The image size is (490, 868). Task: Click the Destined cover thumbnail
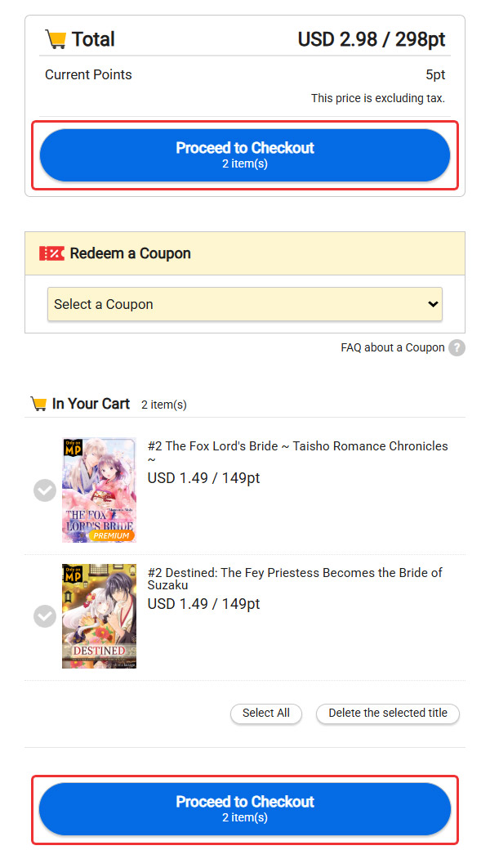[99, 615]
